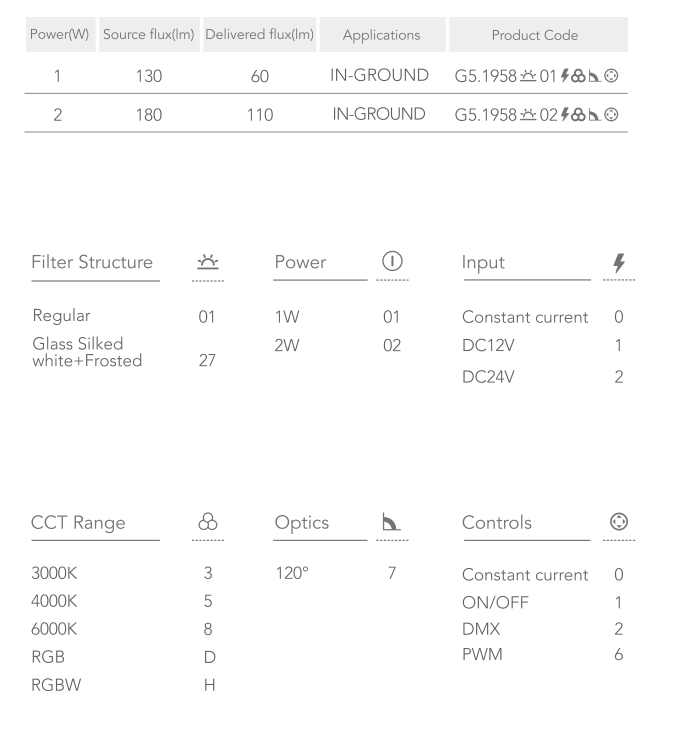This screenshot has width=676, height=735.
Task: Click the Power(W) column header
Action: click(x=58, y=35)
